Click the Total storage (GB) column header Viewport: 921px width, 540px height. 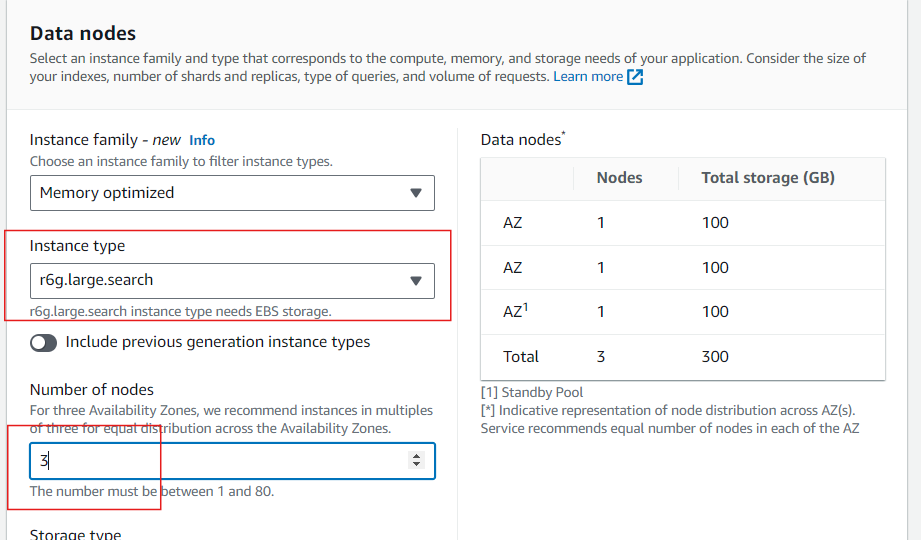[767, 178]
